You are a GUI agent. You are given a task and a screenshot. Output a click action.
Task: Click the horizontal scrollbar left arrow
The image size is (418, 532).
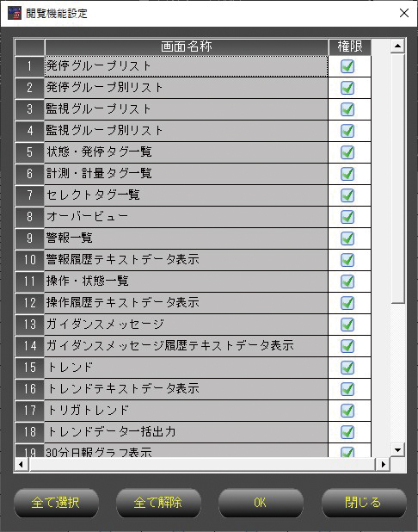click(21, 464)
